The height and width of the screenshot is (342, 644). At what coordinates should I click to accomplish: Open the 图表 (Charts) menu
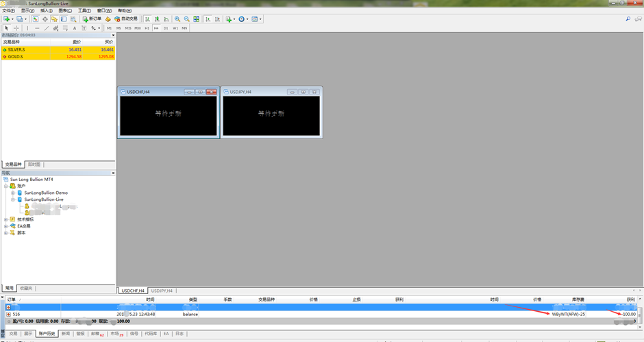65,11
